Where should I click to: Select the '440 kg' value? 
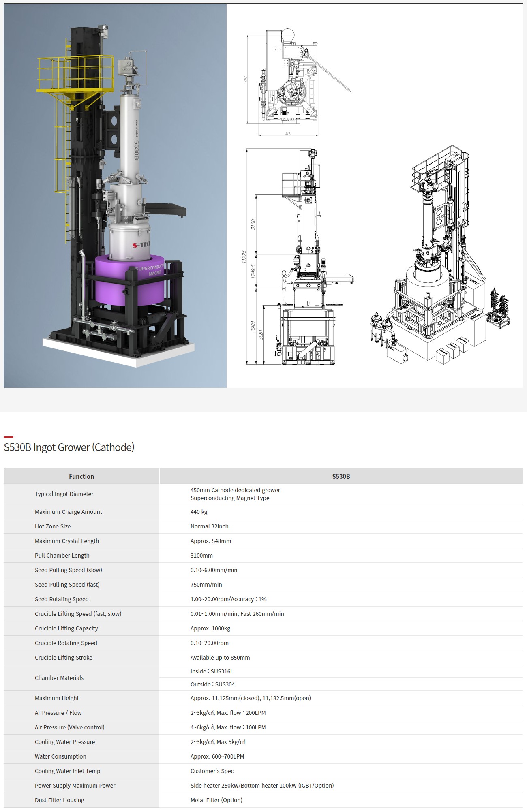(x=199, y=512)
